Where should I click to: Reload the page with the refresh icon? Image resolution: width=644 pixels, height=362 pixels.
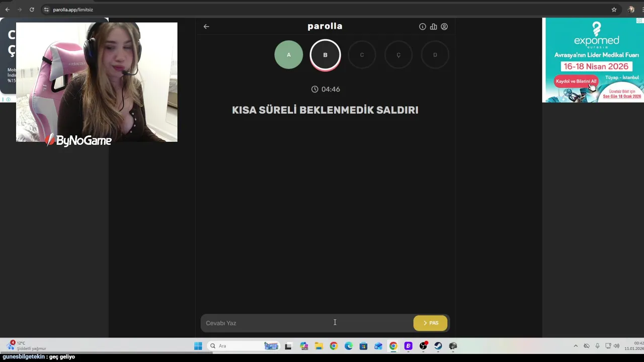(32, 10)
